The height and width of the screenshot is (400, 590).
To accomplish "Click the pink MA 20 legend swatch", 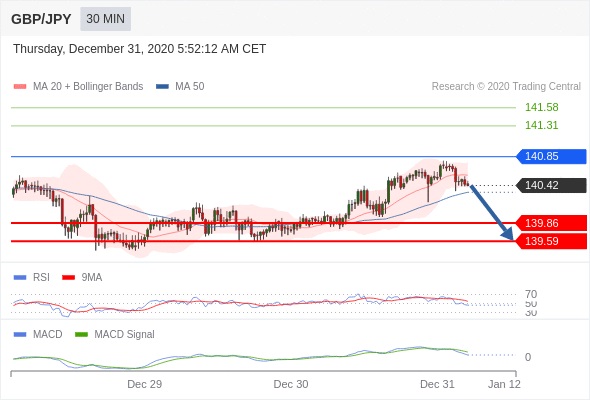I will [20, 87].
